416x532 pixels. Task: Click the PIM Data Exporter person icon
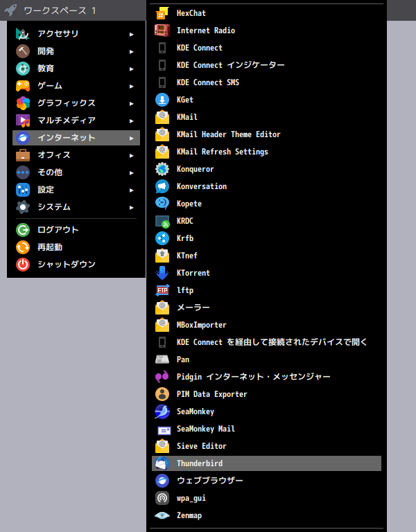point(162,394)
